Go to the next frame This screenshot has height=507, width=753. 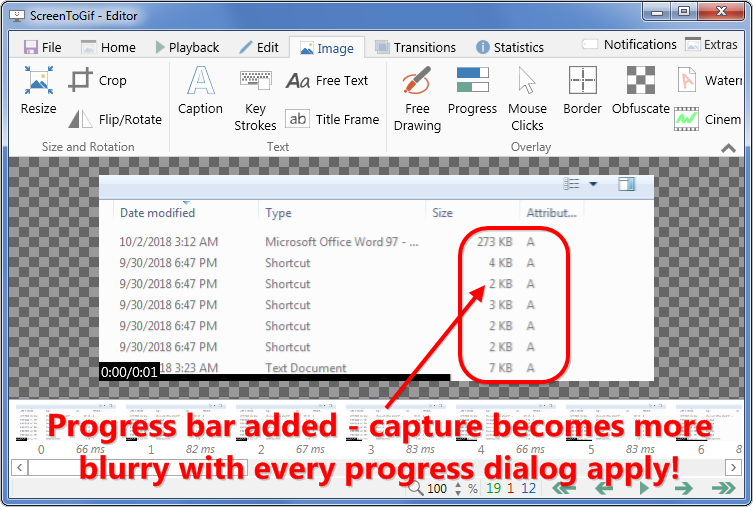683,488
